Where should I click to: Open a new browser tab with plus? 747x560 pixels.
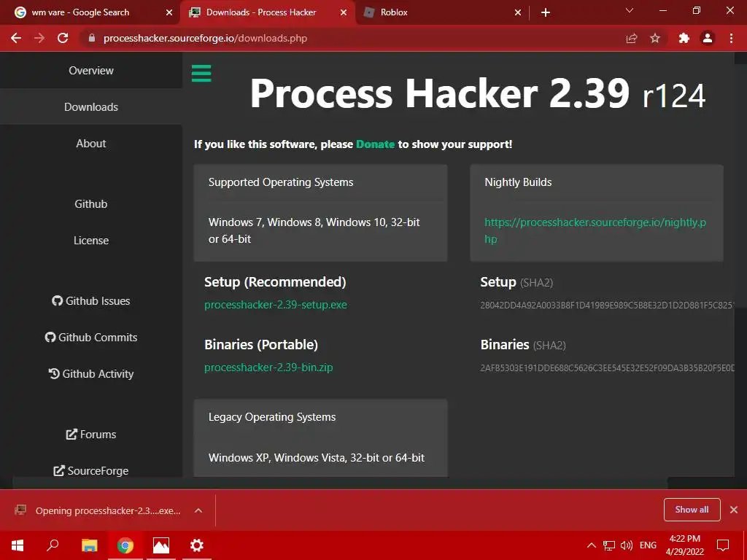(546, 12)
